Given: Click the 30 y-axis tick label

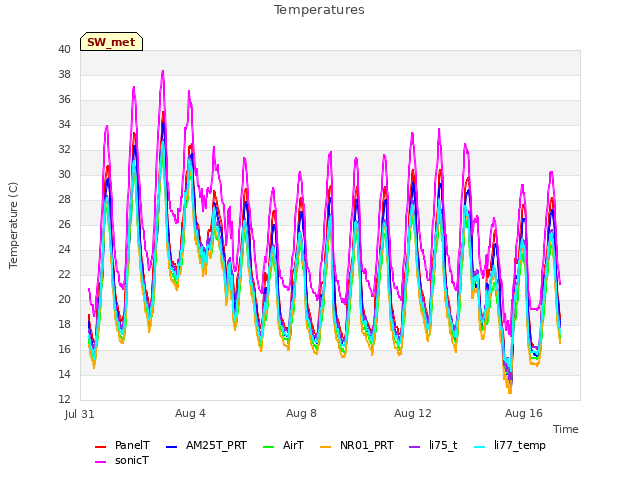Looking at the screenshot, I should [64, 174].
